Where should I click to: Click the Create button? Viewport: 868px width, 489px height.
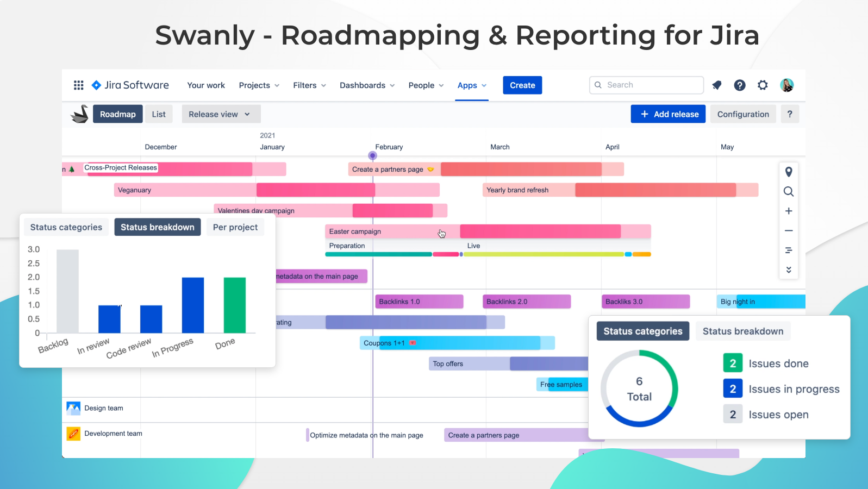(522, 85)
